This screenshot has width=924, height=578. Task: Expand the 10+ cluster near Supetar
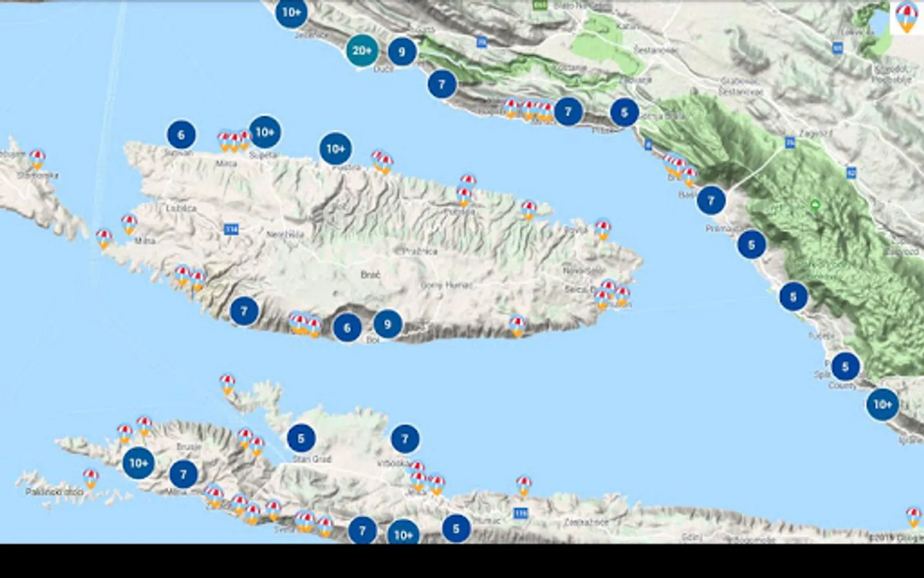(264, 132)
